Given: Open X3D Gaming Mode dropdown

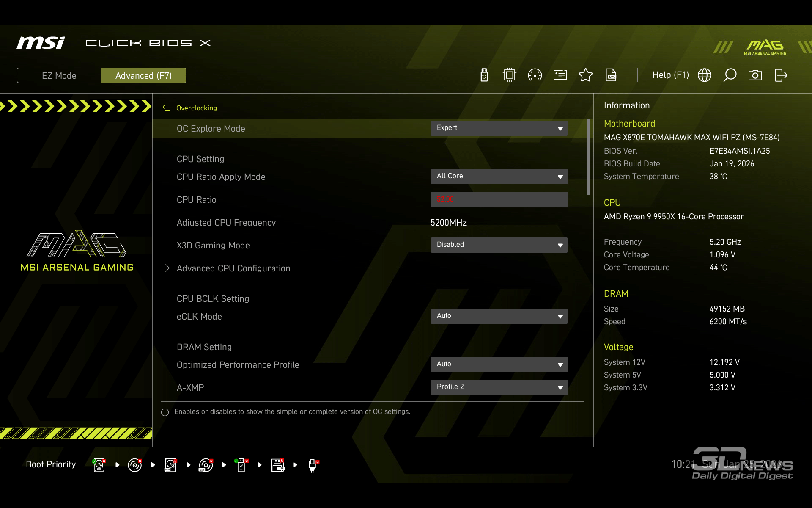Looking at the screenshot, I should [x=499, y=245].
